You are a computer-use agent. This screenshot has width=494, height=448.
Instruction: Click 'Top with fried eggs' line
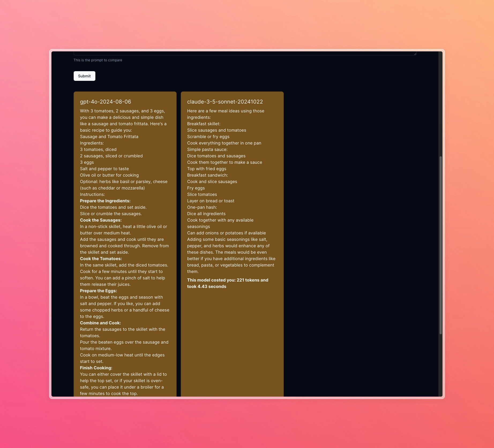click(207, 169)
